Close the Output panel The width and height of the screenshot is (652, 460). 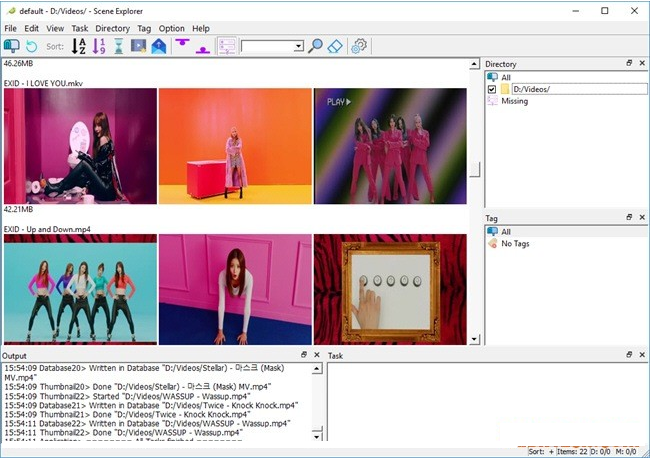(x=317, y=354)
